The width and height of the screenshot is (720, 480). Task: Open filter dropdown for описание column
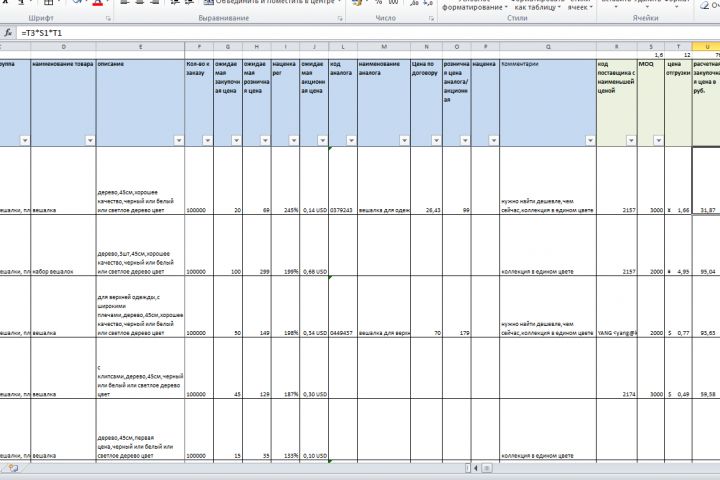179,141
